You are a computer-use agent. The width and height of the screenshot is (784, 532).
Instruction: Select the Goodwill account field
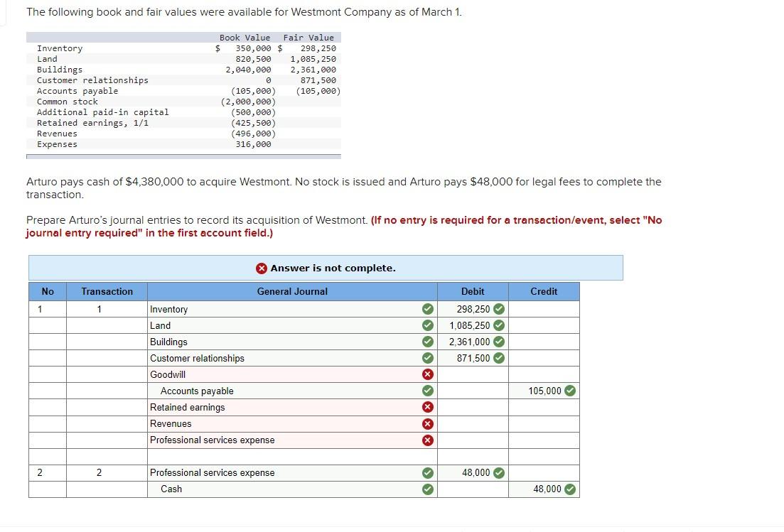pyautogui.click(x=292, y=374)
